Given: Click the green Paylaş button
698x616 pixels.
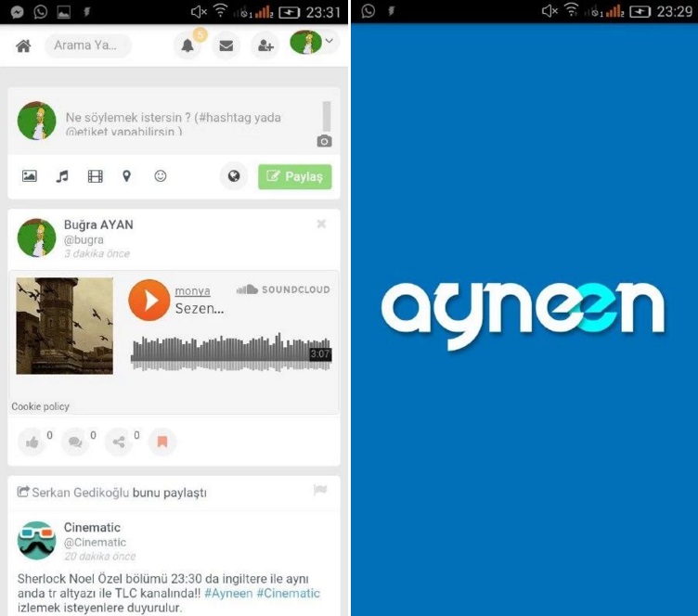Looking at the screenshot, I should [294, 176].
